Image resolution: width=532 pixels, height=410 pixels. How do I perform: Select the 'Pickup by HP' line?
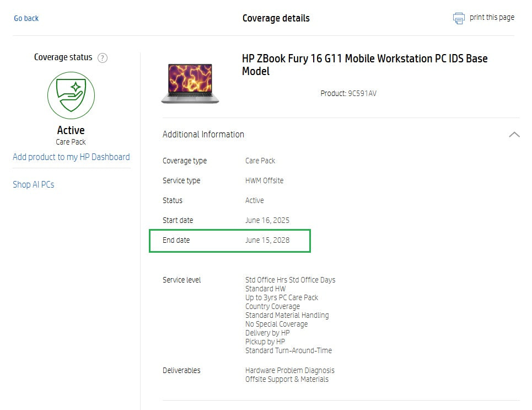265,342
